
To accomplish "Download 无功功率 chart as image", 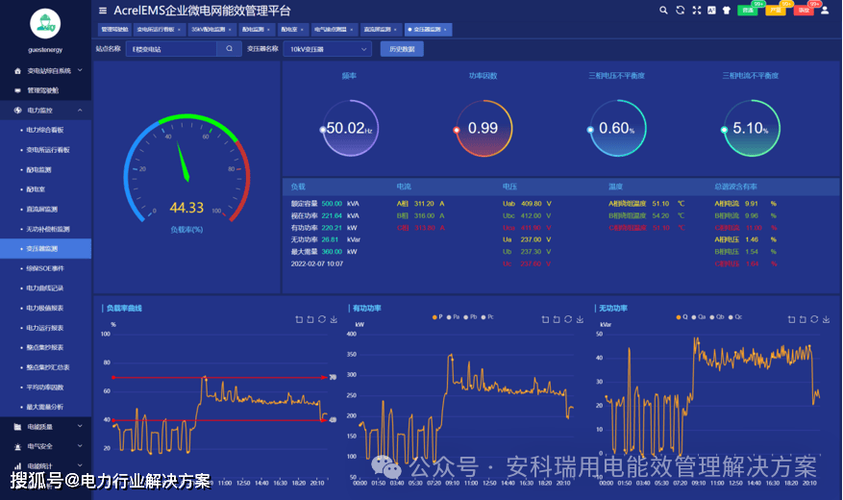I will coord(826,319).
